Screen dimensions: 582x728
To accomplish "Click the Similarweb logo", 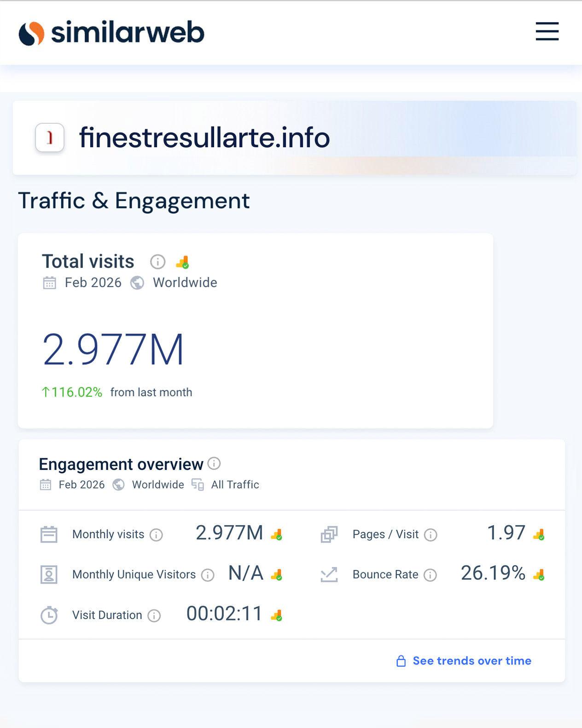I will (111, 33).
